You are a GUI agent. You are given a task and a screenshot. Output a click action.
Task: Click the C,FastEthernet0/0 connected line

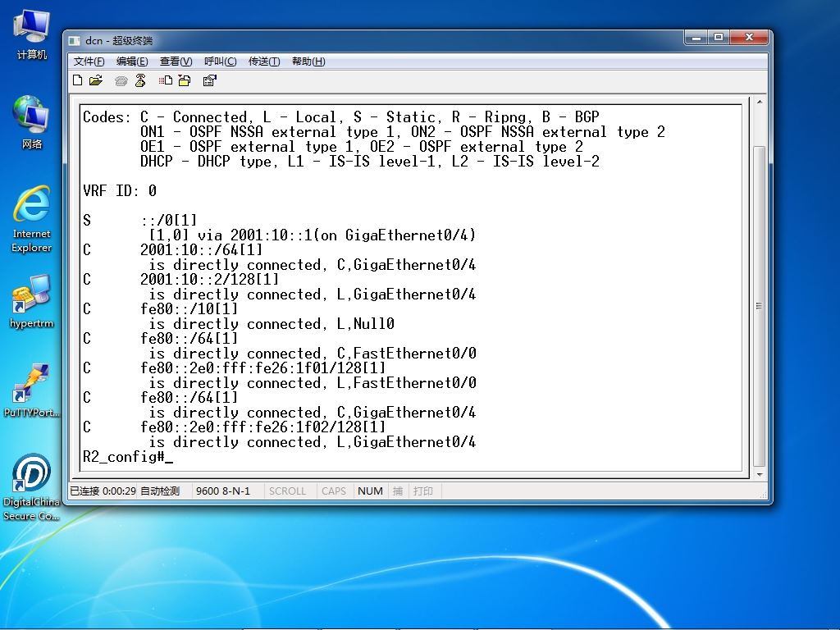[313, 354]
